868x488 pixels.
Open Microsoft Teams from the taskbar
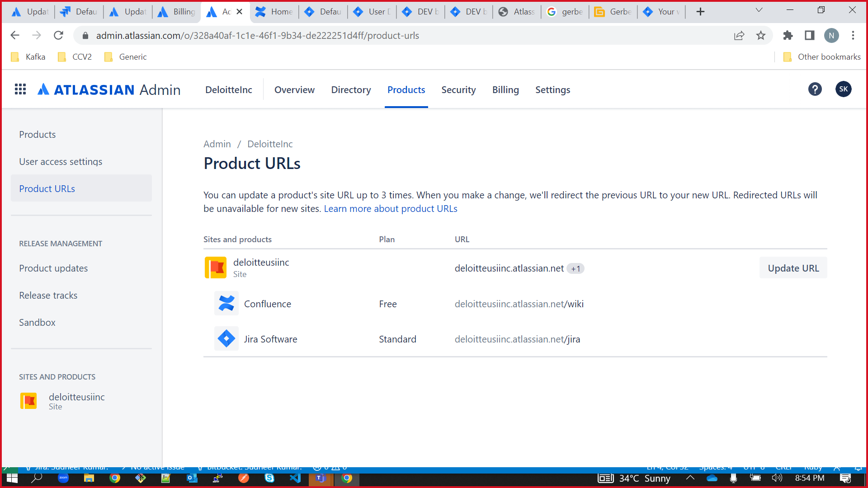pyautogui.click(x=321, y=479)
